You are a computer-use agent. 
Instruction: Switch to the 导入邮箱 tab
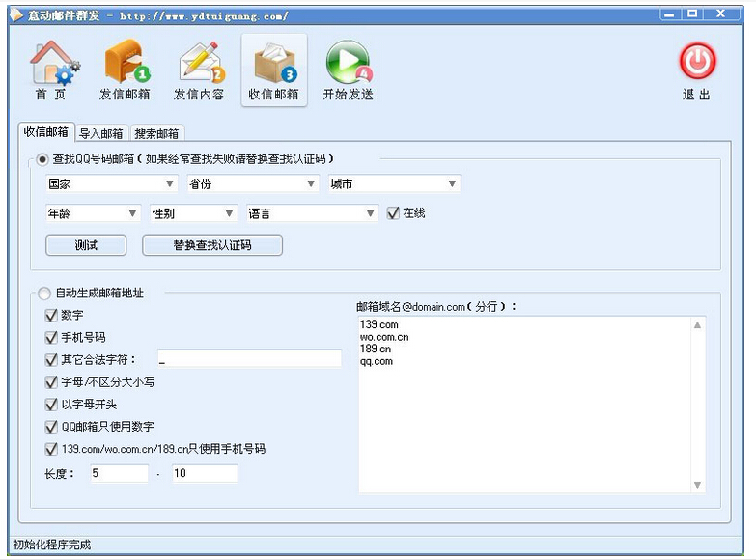(x=101, y=133)
